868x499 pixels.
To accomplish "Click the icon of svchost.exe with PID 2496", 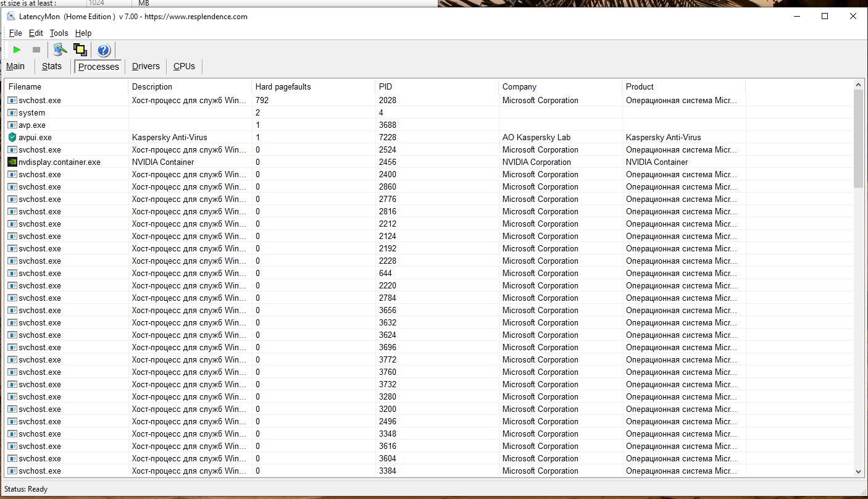I will 12,421.
